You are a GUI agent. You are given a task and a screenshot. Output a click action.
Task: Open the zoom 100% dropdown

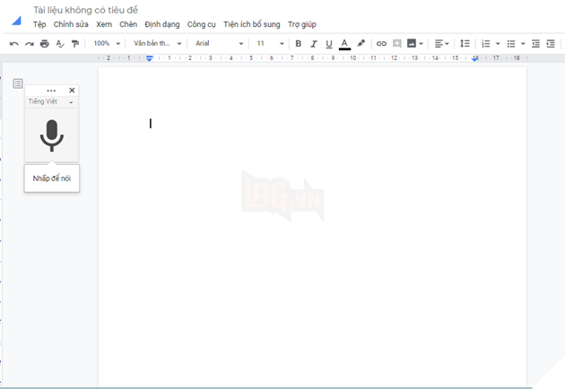coord(107,43)
